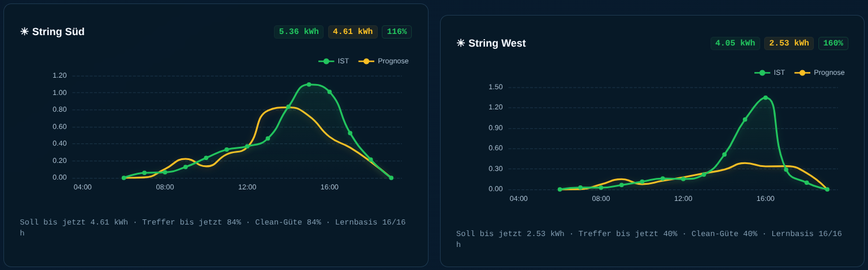Image resolution: width=868 pixels, height=270 pixels.
Task: Click the yellow 2.53 kWh badge
Action: click(789, 43)
